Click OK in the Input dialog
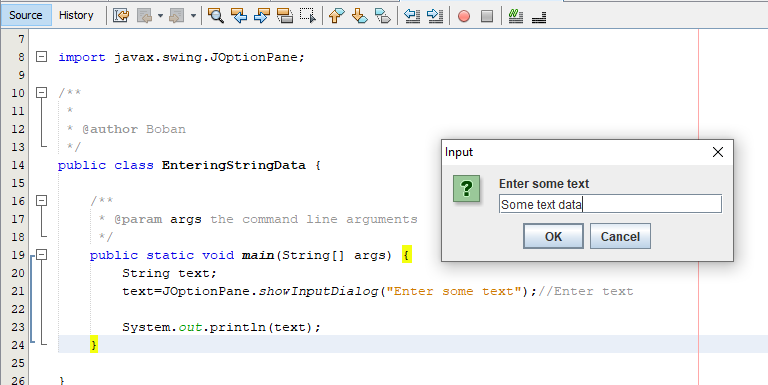The image size is (768, 385). click(553, 237)
